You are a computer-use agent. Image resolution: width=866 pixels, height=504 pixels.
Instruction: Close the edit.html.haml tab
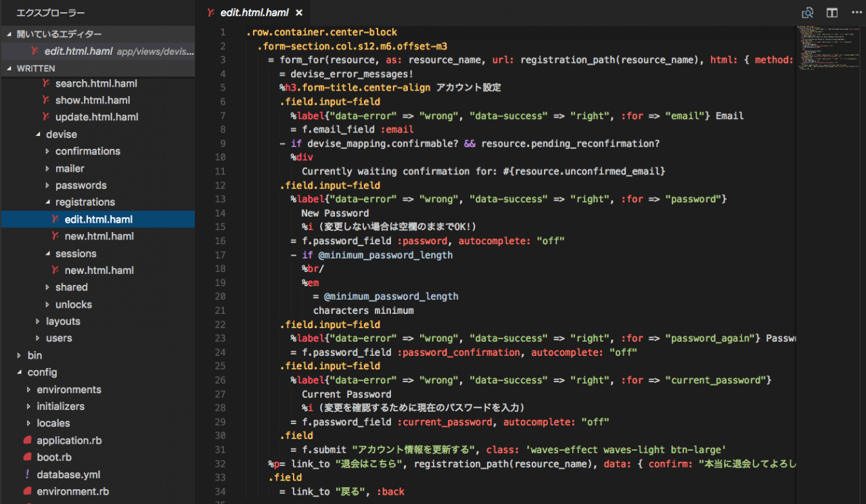(x=299, y=13)
